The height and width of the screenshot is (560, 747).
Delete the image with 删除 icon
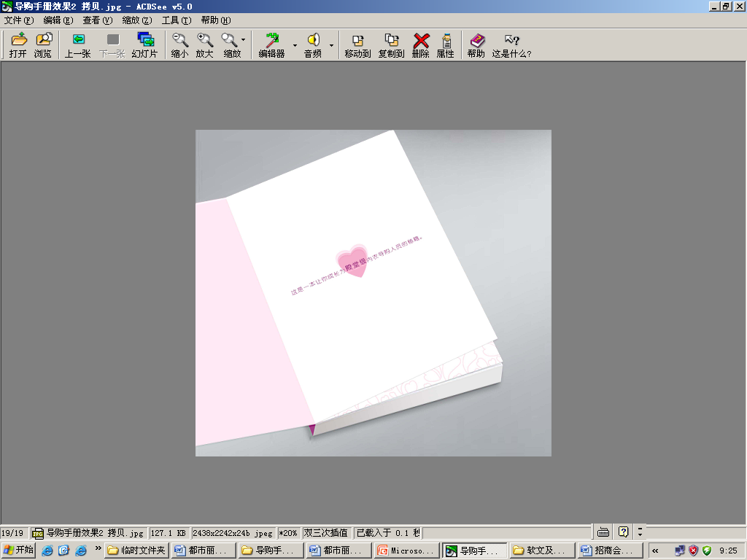pyautogui.click(x=421, y=45)
